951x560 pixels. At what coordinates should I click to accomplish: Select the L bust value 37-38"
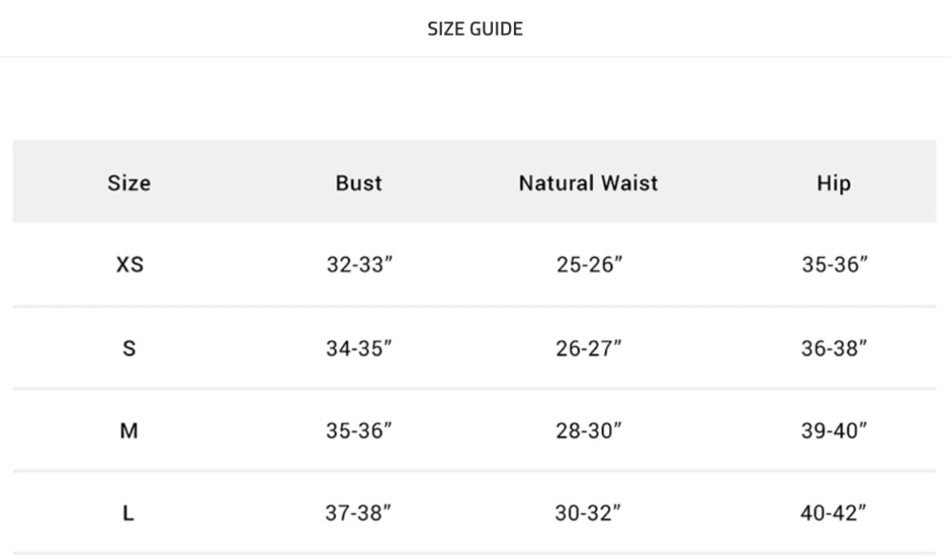[x=359, y=514]
